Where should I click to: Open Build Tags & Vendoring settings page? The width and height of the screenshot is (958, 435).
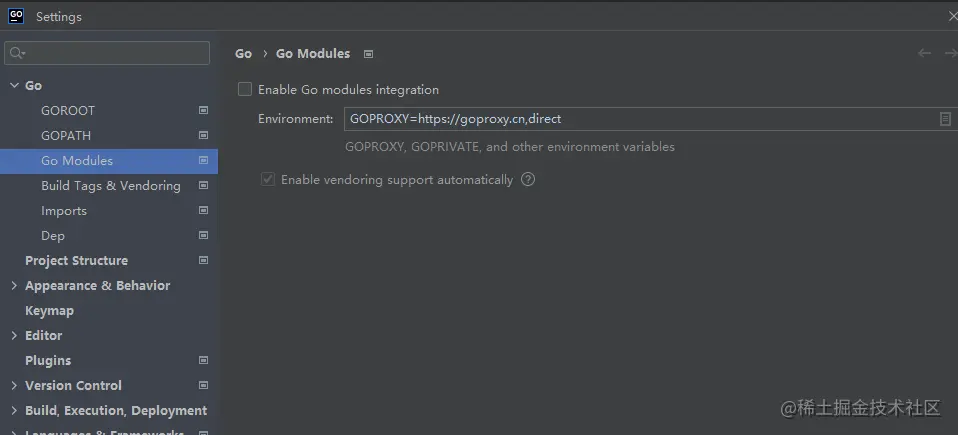coord(109,186)
